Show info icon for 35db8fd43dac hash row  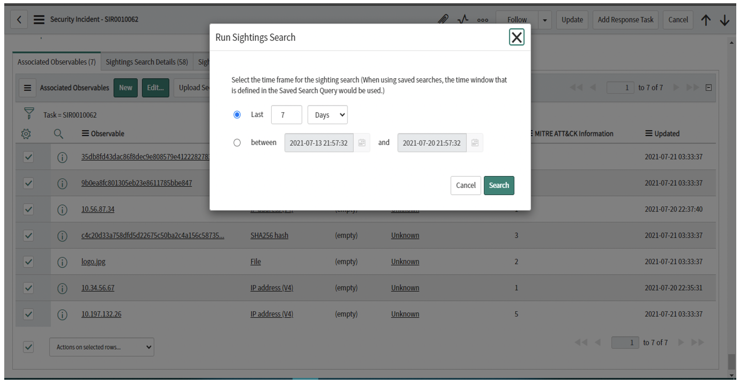point(62,157)
